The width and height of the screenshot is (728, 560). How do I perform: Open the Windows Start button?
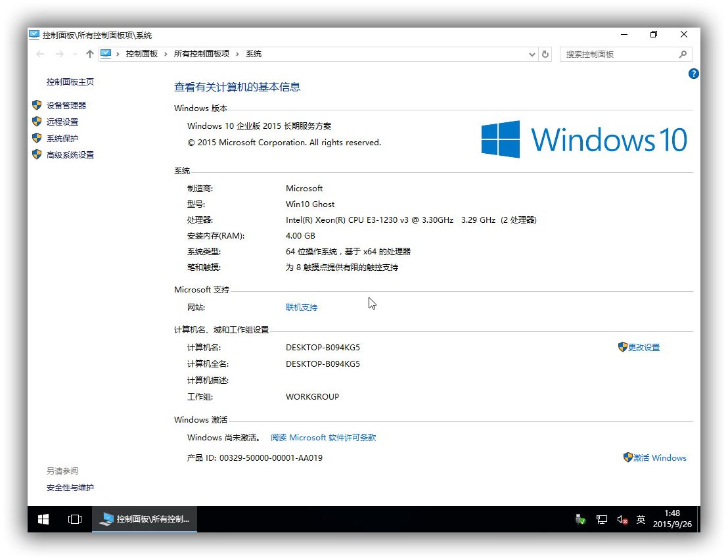[43, 519]
